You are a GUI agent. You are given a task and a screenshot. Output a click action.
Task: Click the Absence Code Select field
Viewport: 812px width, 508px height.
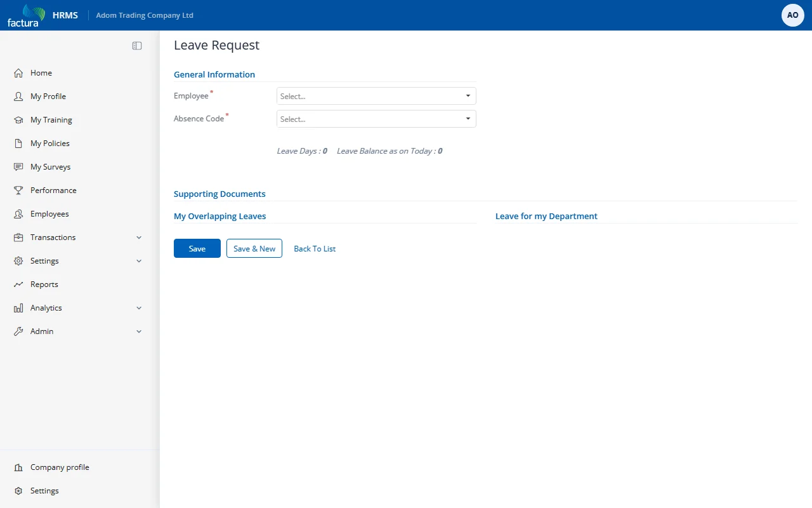376,119
